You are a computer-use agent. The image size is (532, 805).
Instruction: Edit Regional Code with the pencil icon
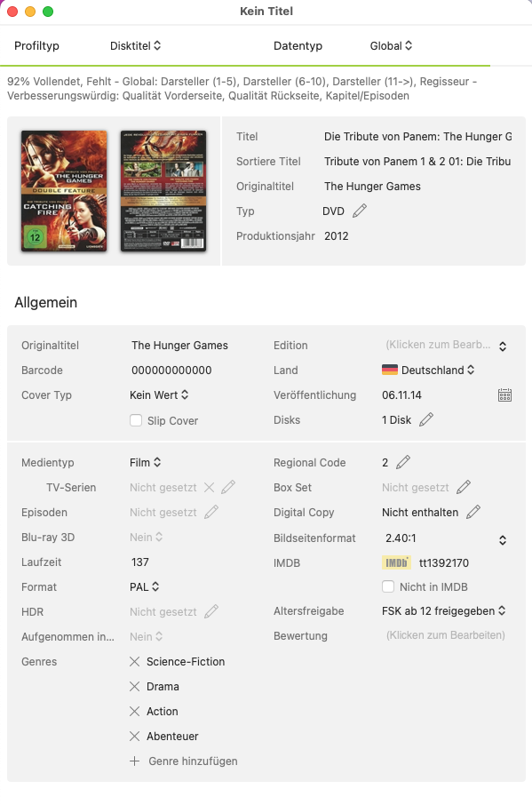pyautogui.click(x=403, y=462)
